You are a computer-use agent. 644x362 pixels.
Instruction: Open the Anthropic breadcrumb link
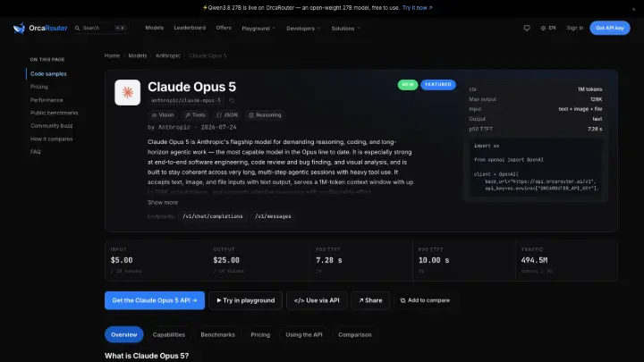click(167, 55)
